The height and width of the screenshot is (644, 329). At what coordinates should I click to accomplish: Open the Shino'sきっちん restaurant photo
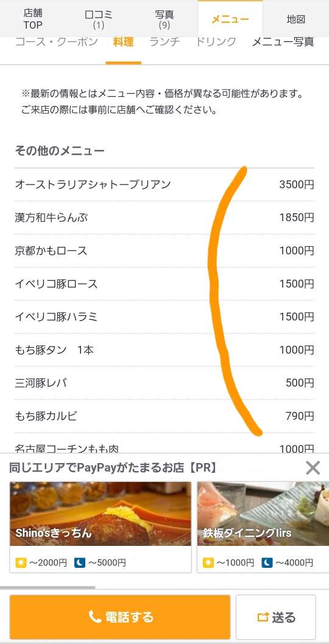100,514
